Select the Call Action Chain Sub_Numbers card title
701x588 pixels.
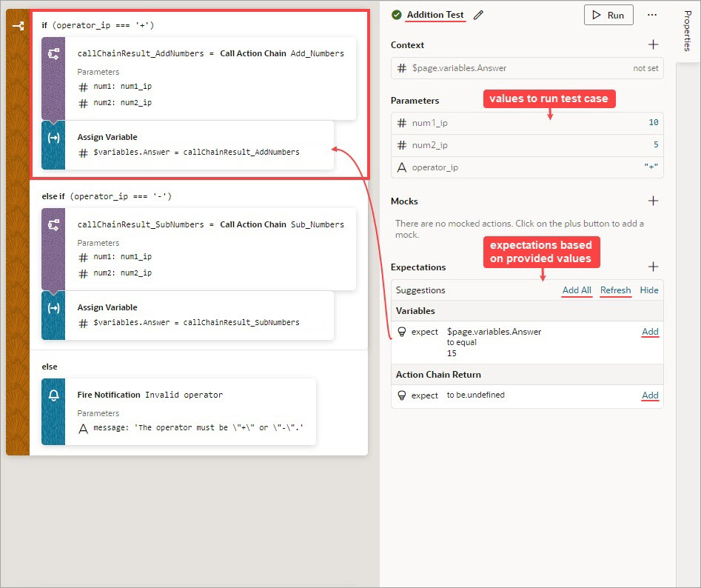(210, 224)
